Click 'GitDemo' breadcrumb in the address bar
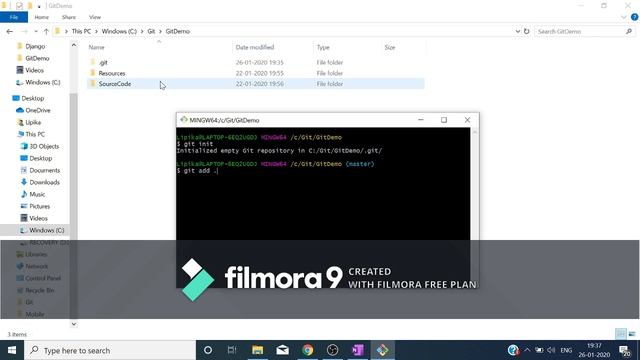 (x=178, y=31)
